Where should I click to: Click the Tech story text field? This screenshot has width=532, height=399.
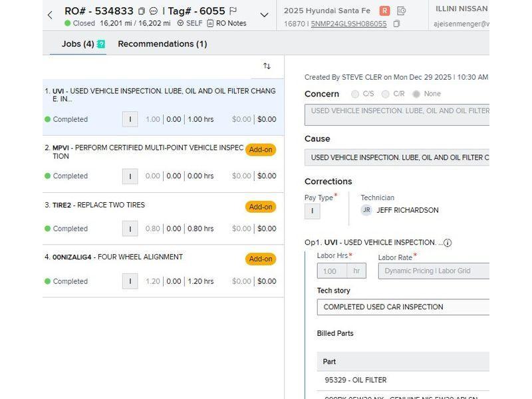coord(403,307)
